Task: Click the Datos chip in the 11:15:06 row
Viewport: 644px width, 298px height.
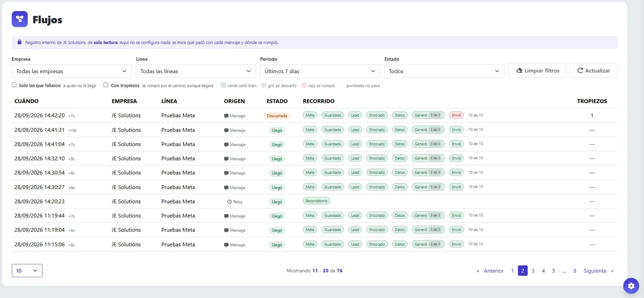Action: (400, 244)
